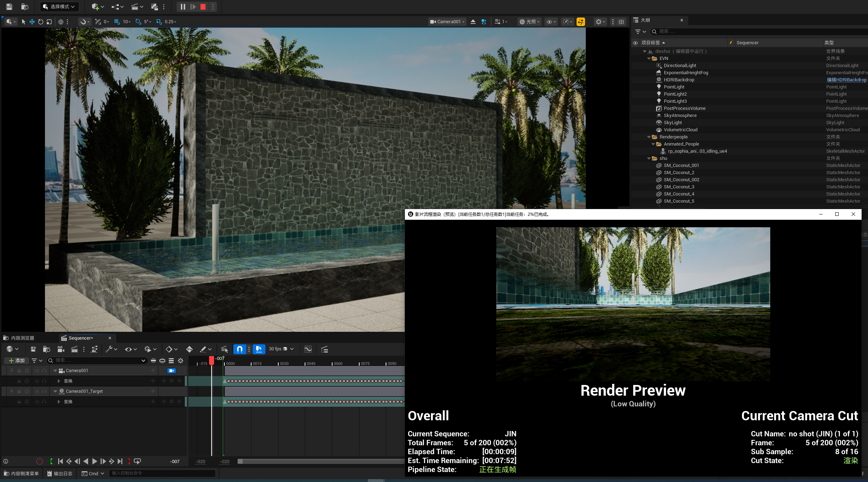Click the console command input field

point(162,473)
